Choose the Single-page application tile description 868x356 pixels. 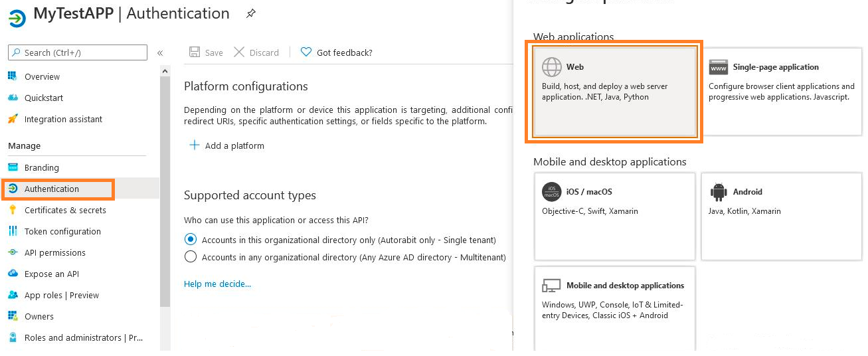click(782, 92)
